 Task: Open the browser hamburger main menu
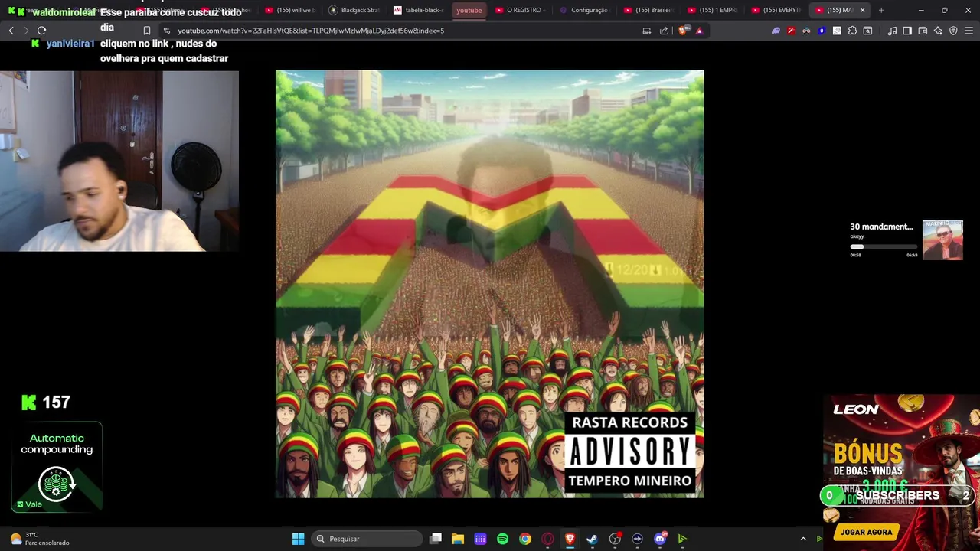(969, 31)
